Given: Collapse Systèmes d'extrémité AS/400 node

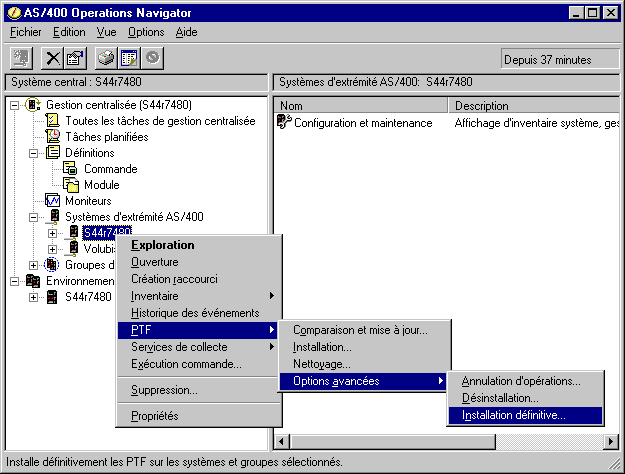Looking at the screenshot, I should [x=33, y=217].
